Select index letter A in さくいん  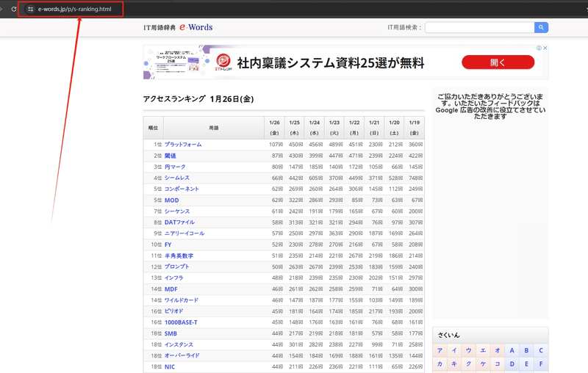click(x=512, y=350)
